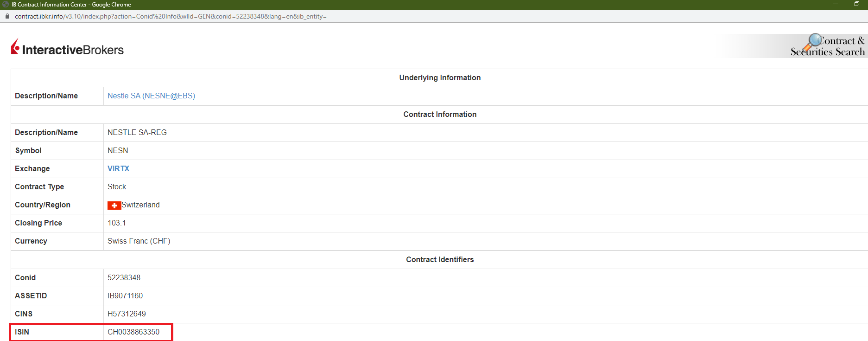Minimize the Chrome window

[836, 4]
